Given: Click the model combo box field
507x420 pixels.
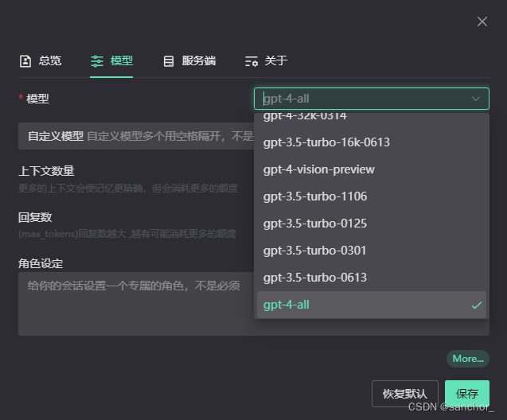Looking at the screenshot, I should point(372,99).
